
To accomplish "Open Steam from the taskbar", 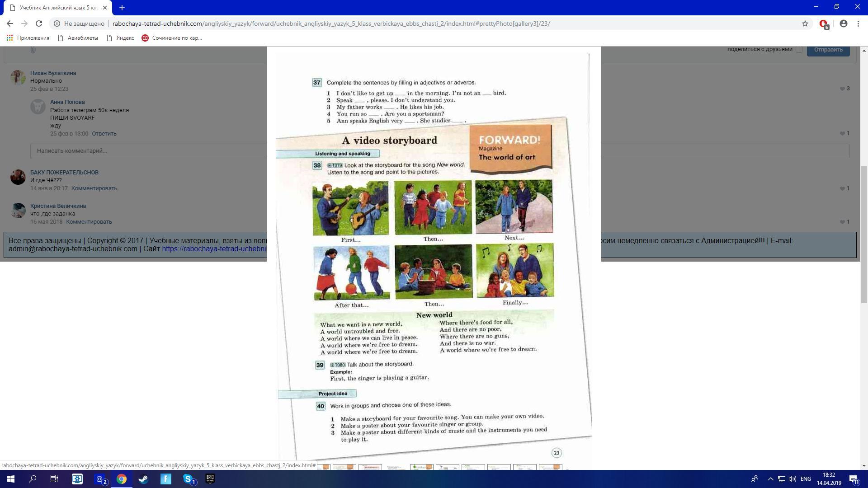I will 143,479.
